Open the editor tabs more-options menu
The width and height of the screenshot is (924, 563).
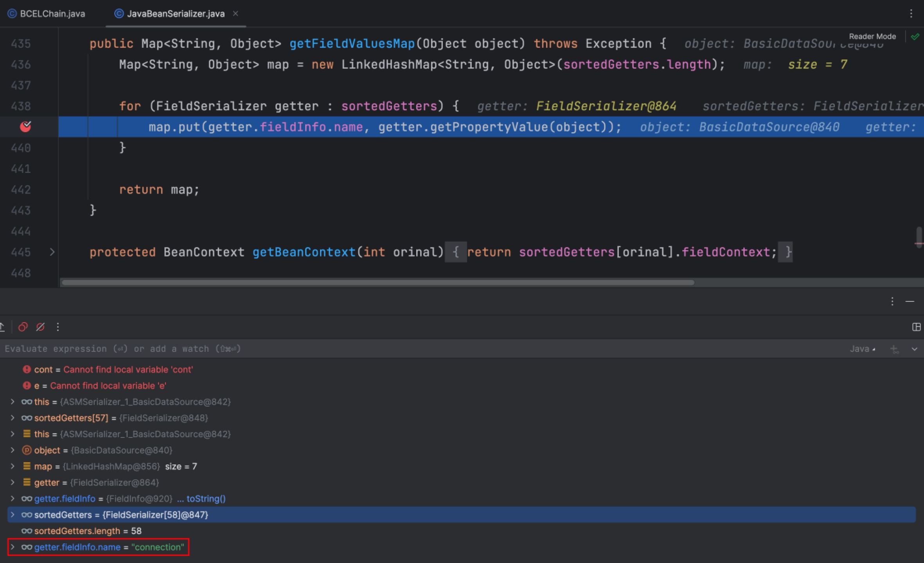(911, 14)
